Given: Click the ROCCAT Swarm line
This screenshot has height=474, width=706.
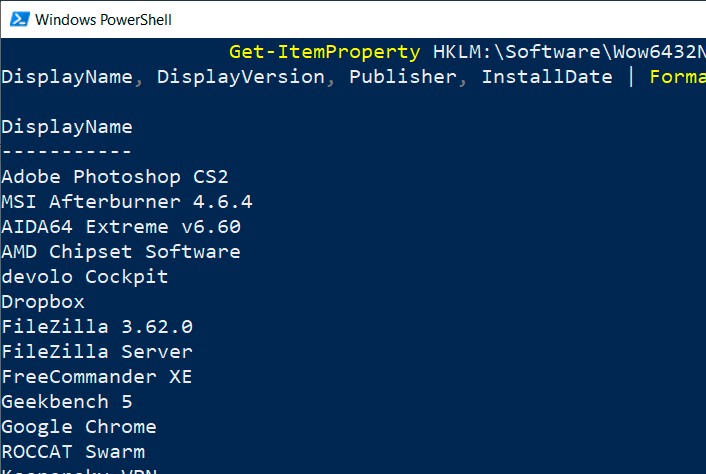Looking at the screenshot, I should [x=73, y=452].
